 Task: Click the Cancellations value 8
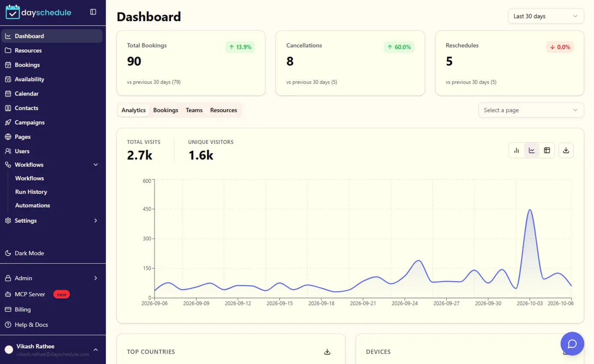click(x=290, y=61)
